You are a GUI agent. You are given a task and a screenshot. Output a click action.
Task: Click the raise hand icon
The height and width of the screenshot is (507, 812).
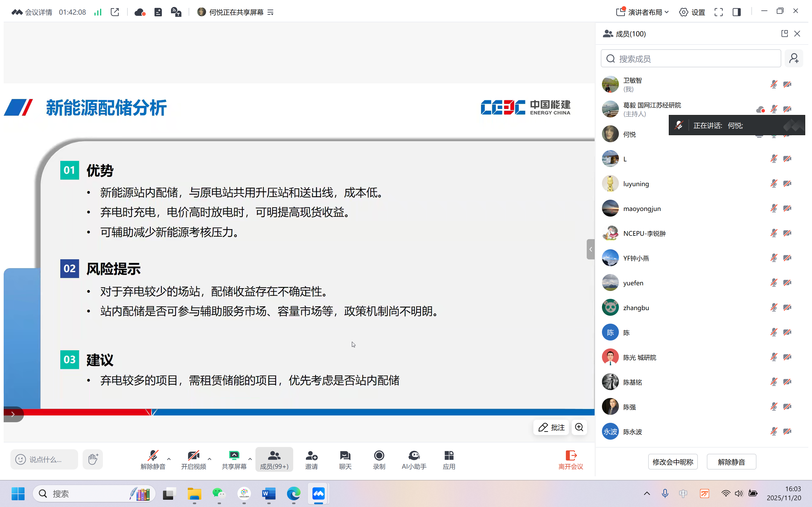pyautogui.click(x=92, y=459)
